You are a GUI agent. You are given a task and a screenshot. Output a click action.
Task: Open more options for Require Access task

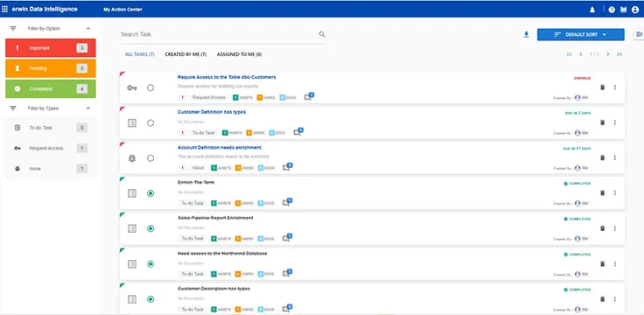point(615,87)
